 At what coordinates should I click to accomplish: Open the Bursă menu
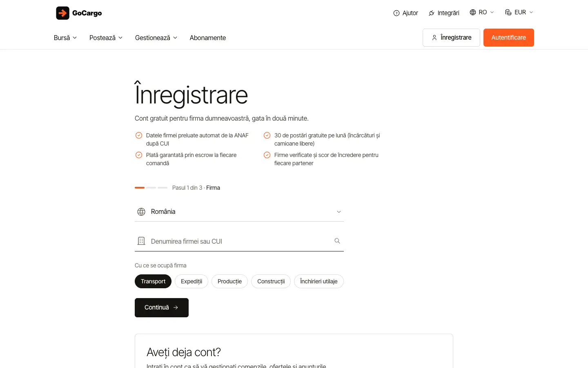click(x=65, y=38)
